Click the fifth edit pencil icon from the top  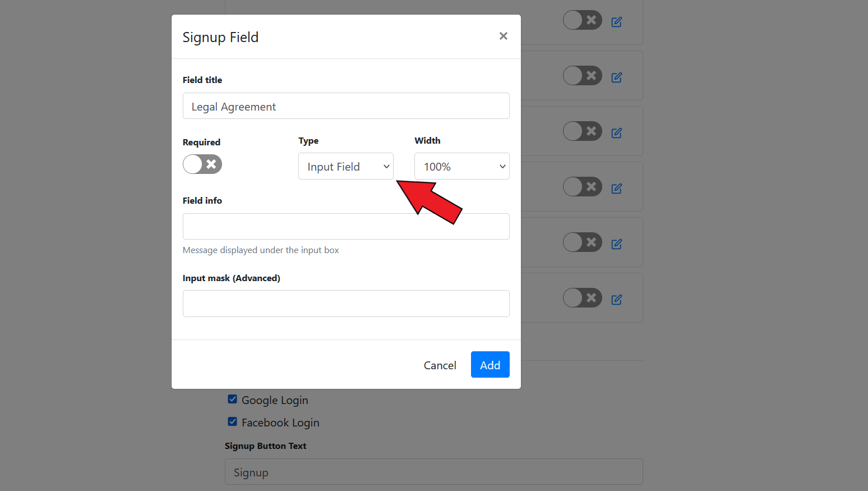pyautogui.click(x=616, y=244)
